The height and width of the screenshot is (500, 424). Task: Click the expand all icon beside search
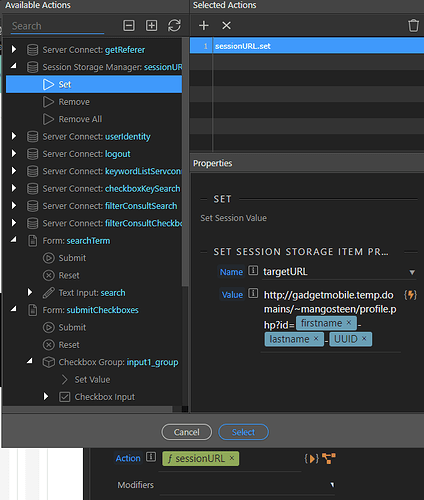[151, 25]
